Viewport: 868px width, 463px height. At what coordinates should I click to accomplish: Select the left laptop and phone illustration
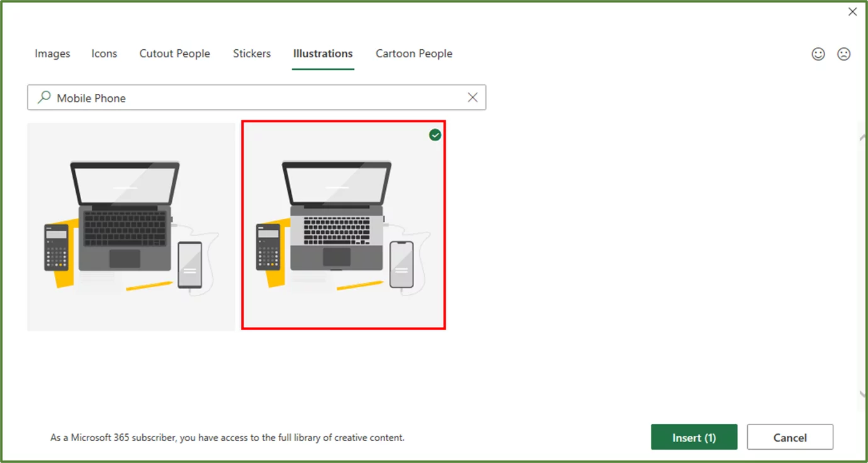point(130,226)
